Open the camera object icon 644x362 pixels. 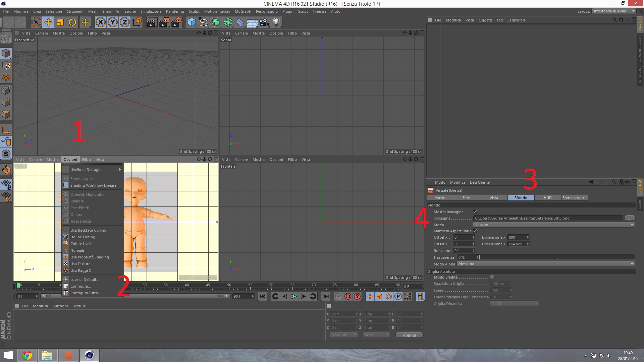pos(264,22)
